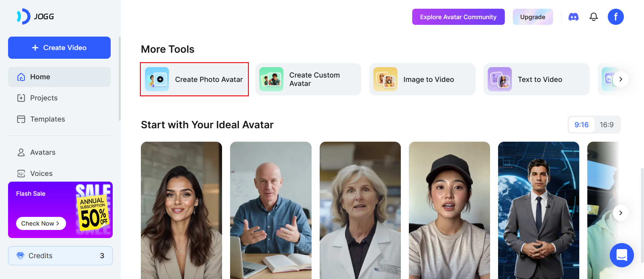Open the live chat support bubble

point(622,255)
